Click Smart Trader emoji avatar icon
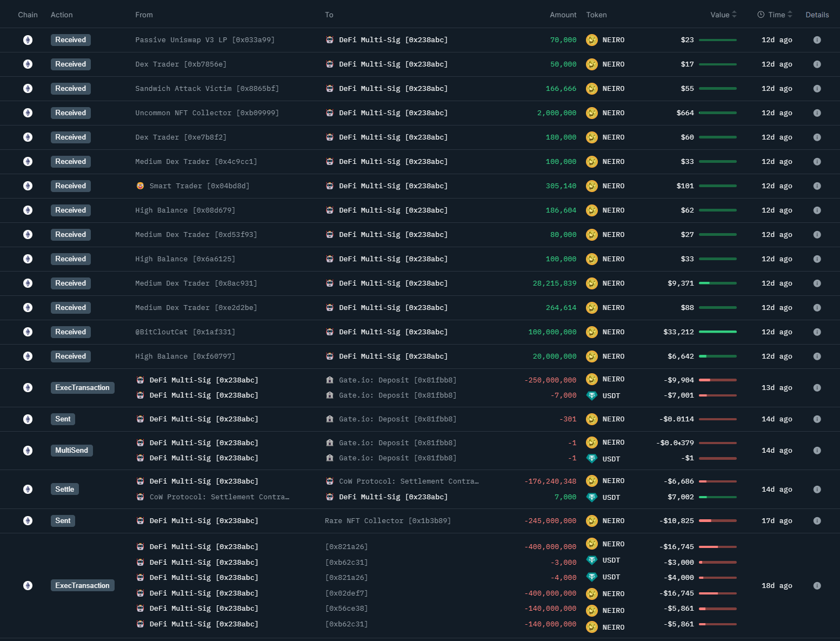This screenshot has width=840, height=641. pyautogui.click(x=141, y=186)
